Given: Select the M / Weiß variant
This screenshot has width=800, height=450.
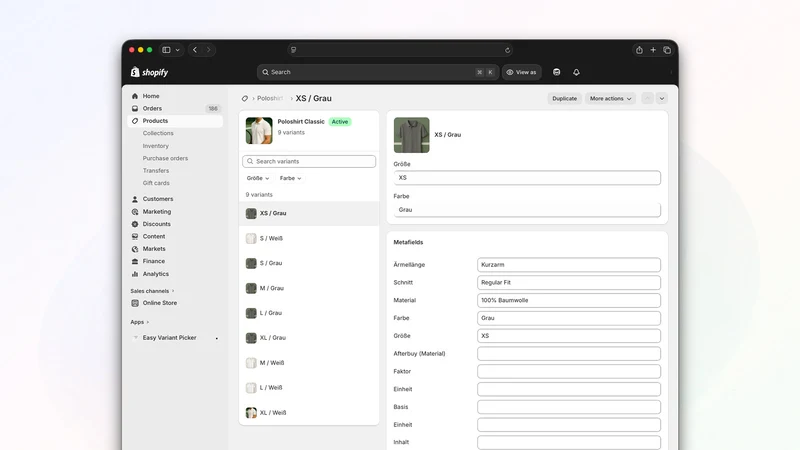Looking at the screenshot, I should point(309,363).
